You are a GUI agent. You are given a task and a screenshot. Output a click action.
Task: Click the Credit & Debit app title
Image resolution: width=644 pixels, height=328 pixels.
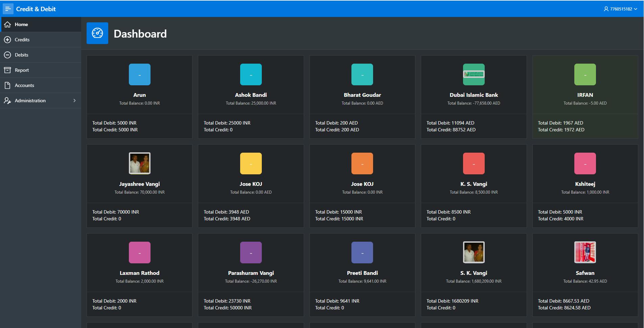coord(36,9)
